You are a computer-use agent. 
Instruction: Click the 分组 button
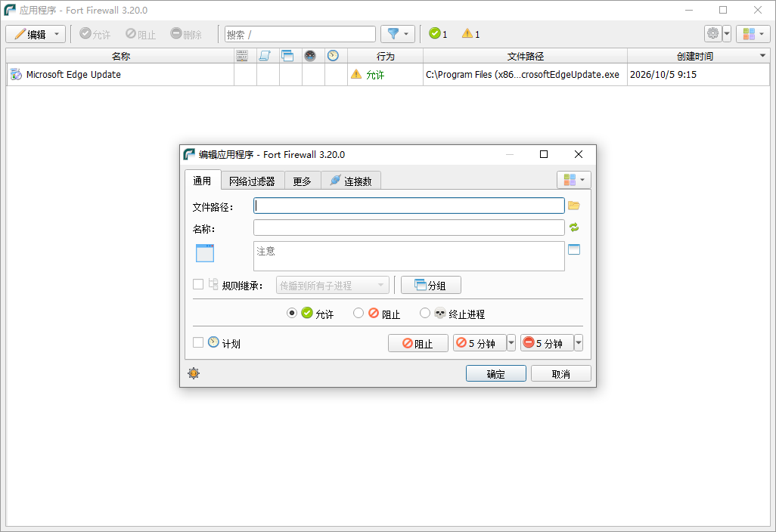pos(431,286)
